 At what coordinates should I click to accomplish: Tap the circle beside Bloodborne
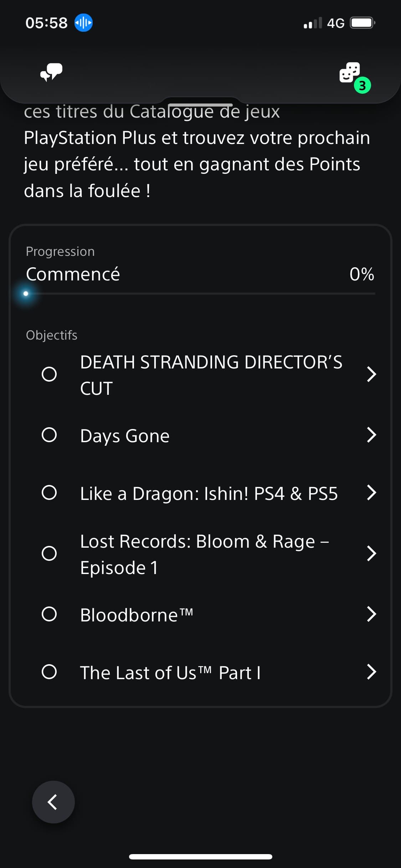click(49, 614)
